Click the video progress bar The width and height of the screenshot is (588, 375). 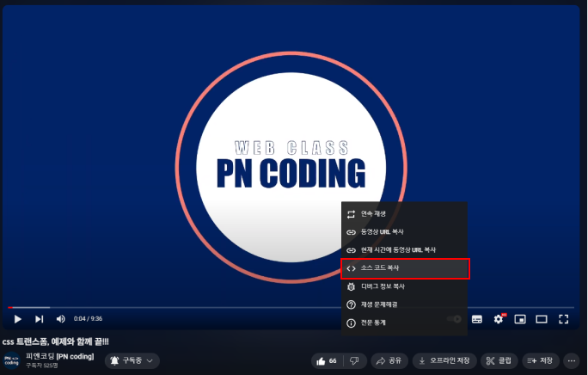291,307
